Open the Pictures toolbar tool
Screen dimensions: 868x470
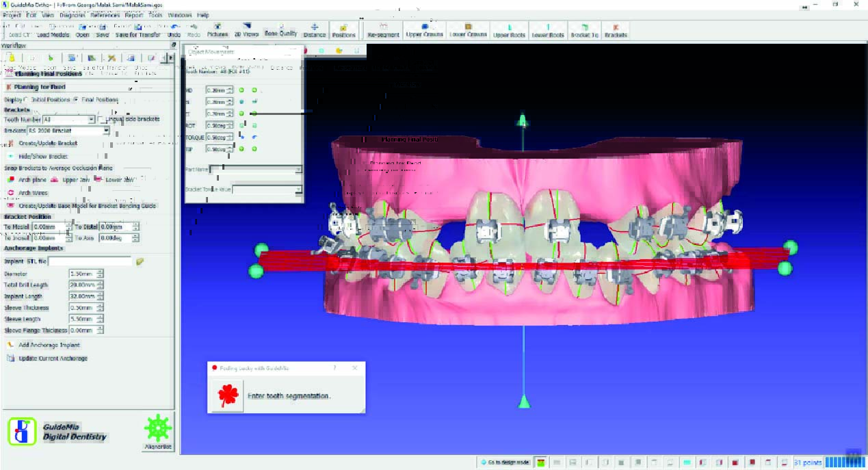pyautogui.click(x=218, y=31)
